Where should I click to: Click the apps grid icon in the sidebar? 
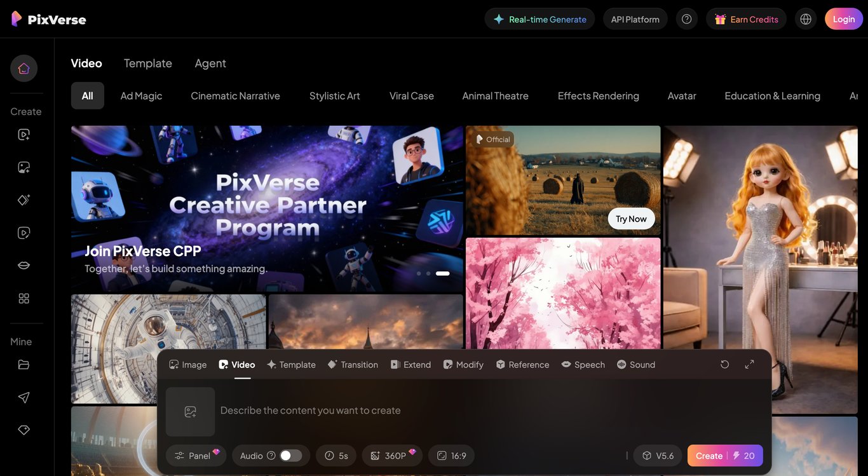point(23,297)
